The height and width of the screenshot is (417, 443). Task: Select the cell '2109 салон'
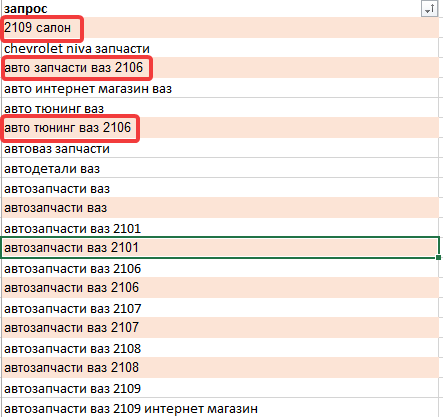(x=220, y=27)
